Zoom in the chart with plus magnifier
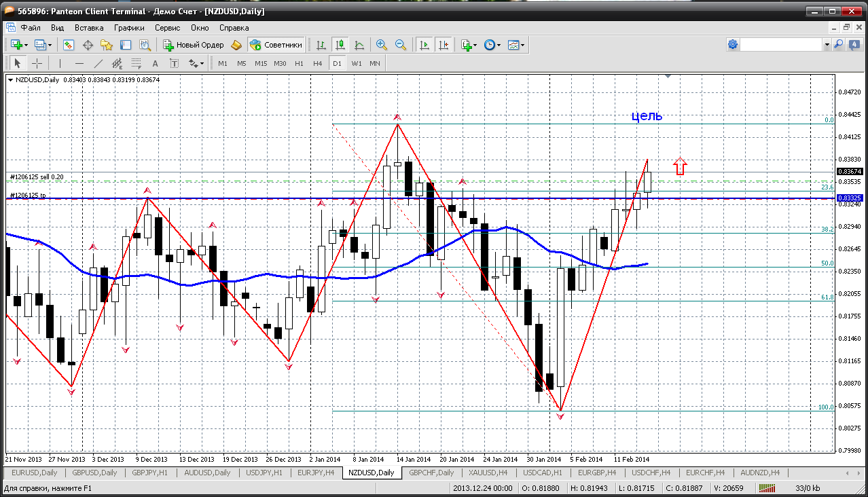This screenshot has height=497, width=868. (x=382, y=45)
